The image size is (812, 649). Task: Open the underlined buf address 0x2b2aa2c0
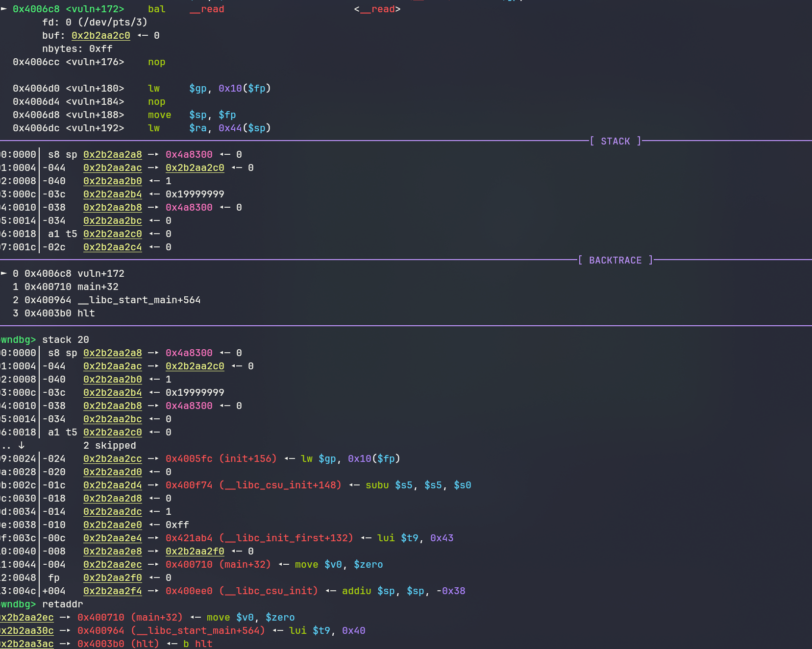[101, 36]
